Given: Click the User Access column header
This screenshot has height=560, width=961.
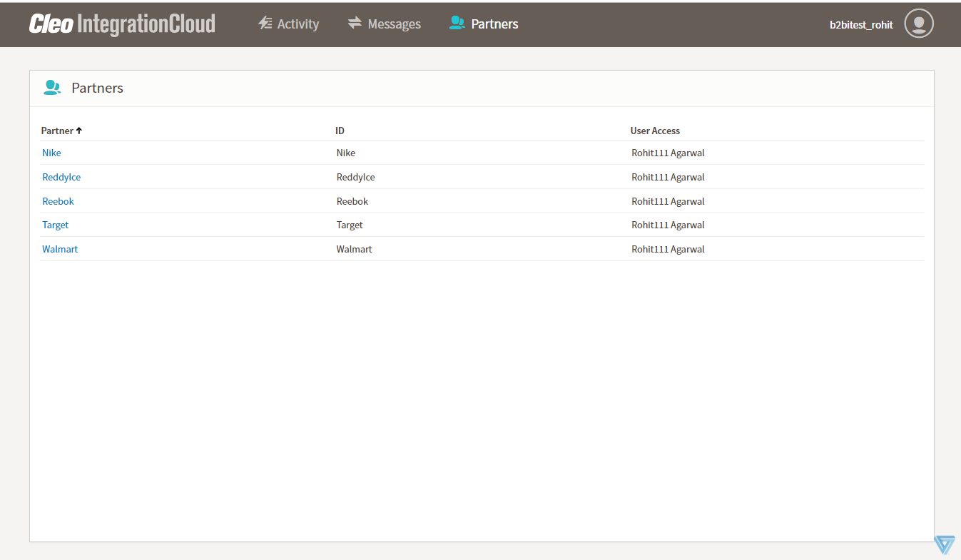Looking at the screenshot, I should coord(655,131).
